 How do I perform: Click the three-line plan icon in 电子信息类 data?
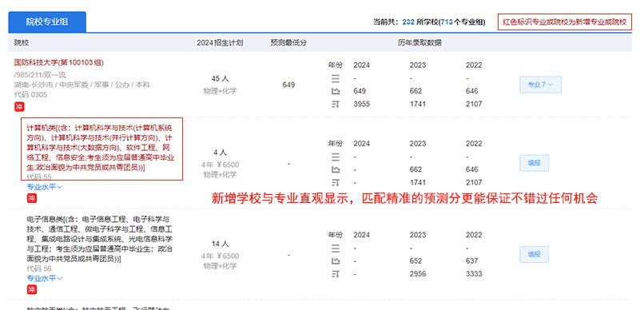(x=336, y=248)
